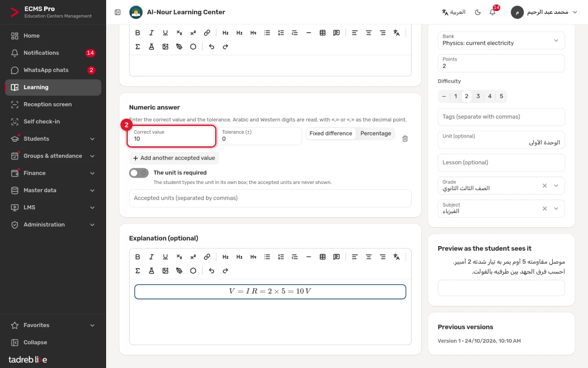Viewport: 588px width, 368px height.
Task: Toggle bold in the Explanation editor toolbar
Action: point(137,257)
